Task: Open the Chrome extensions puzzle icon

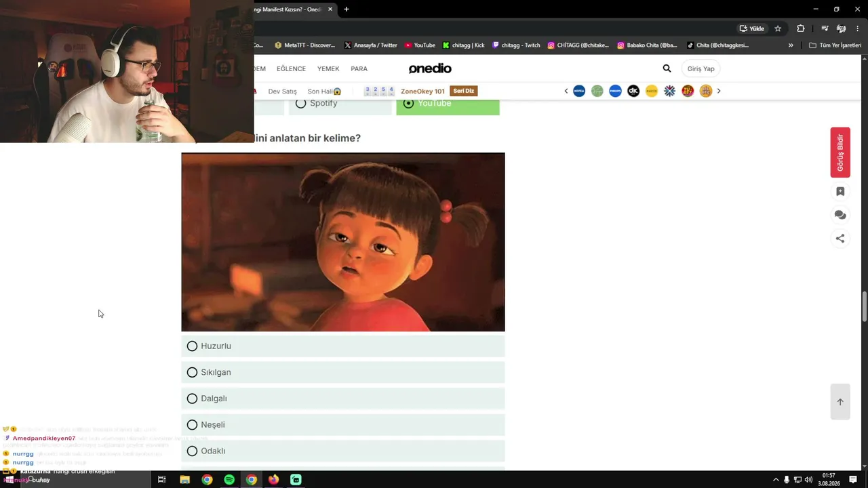Action: click(x=801, y=28)
